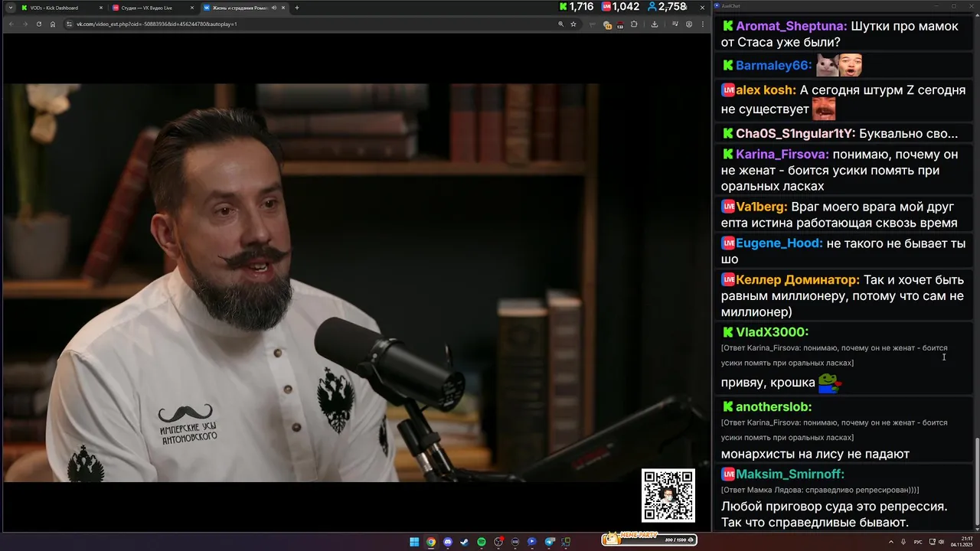
Task: Go back in the browser
Action: (x=11, y=24)
